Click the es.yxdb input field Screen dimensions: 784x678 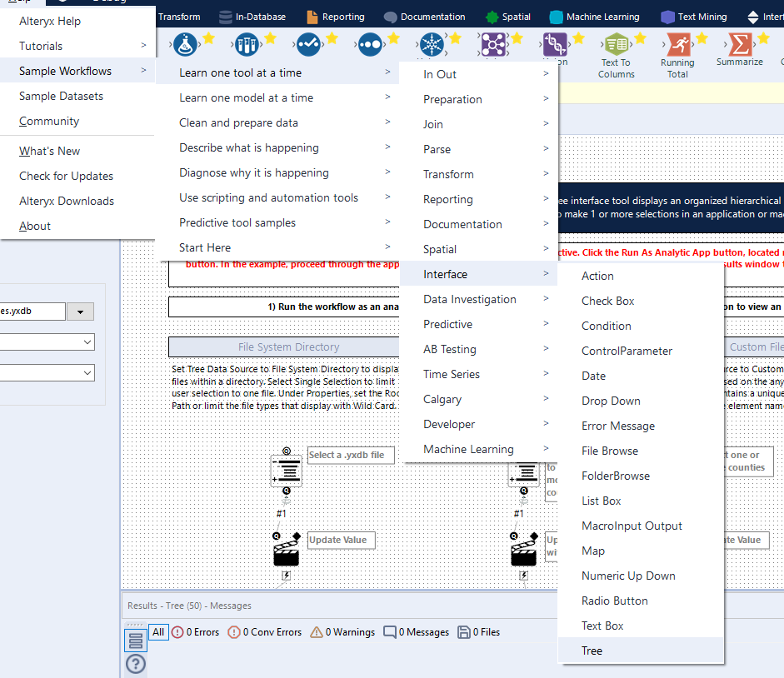point(32,311)
